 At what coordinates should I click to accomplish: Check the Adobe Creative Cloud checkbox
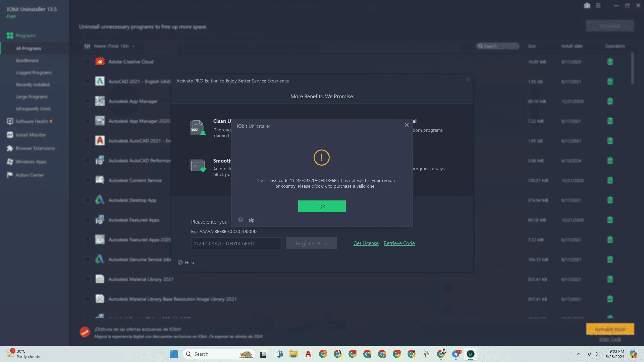coord(87,62)
